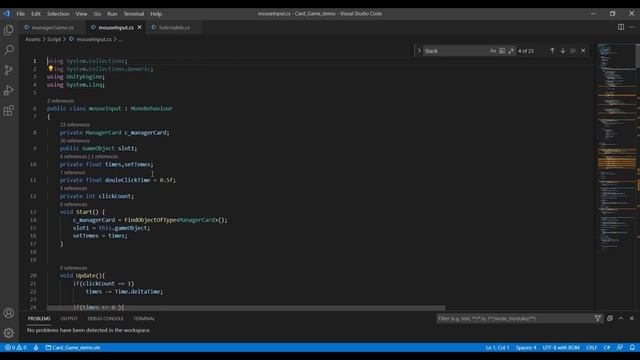Open the Search view in activity bar
The height and width of the screenshot is (360, 640).
click(9, 50)
